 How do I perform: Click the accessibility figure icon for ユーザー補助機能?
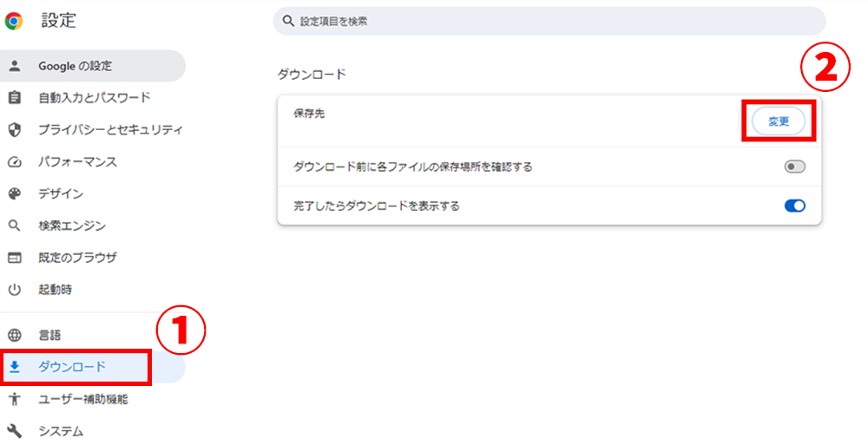[x=15, y=399]
